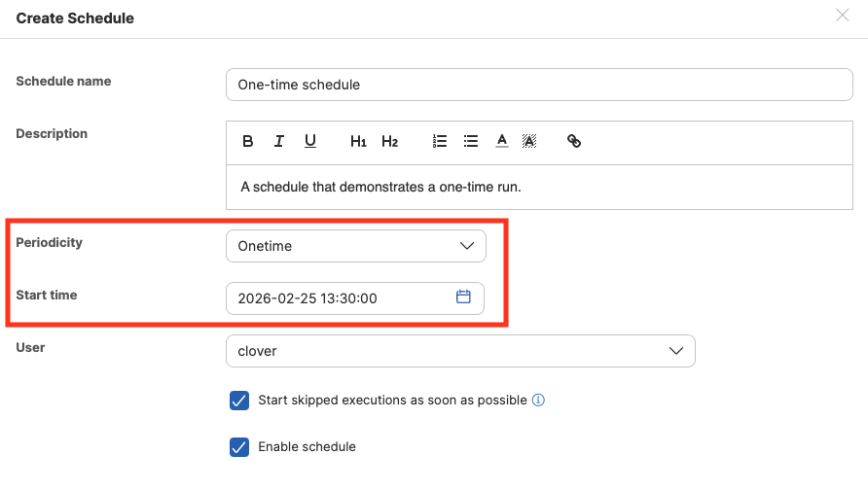Screen dimensions: 868x490
Task: Open the text background highlight picker
Action: [x=529, y=142]
